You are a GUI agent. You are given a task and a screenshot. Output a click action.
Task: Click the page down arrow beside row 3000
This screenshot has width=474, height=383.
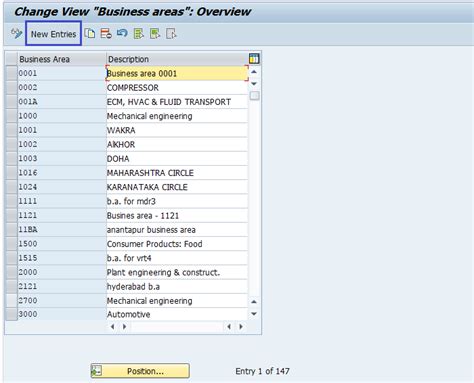pos(254,313)
